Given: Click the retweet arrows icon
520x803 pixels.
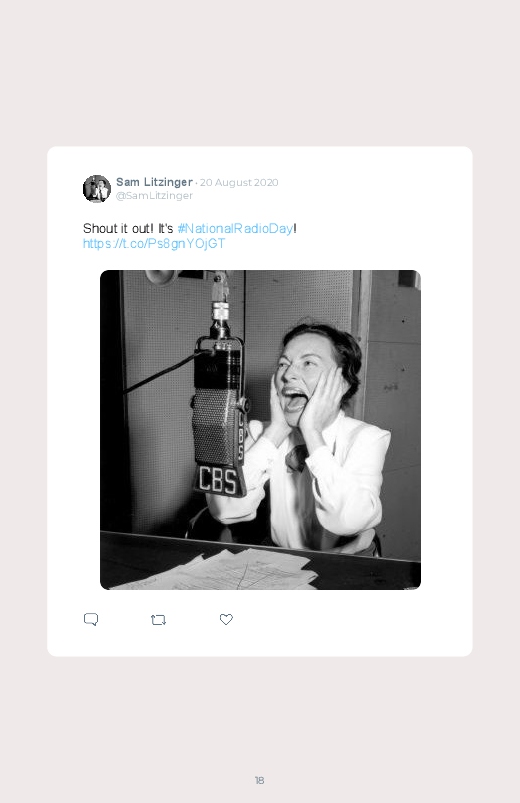Looking at the screenshot, I should tap(158, 620).
